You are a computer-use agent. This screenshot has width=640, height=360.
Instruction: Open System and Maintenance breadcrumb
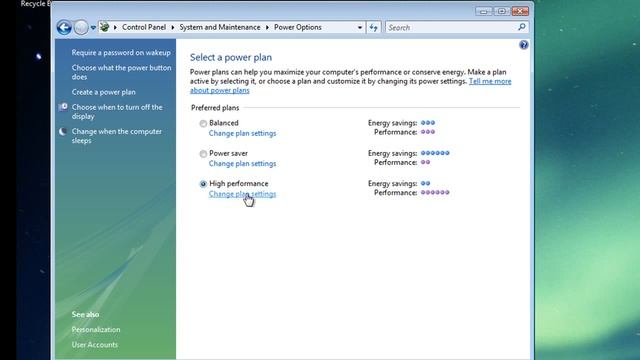coord(220,27)
